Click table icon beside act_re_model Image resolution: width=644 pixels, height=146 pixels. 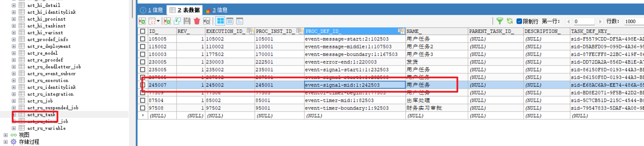point(22,53)
